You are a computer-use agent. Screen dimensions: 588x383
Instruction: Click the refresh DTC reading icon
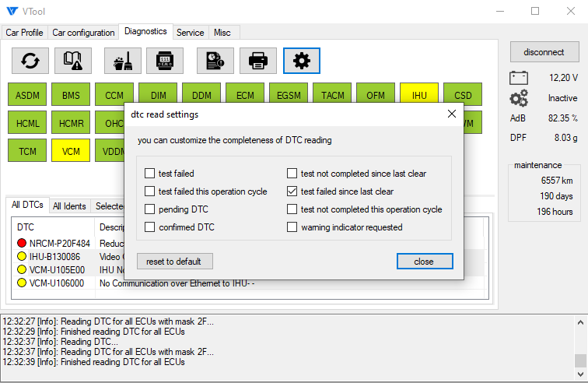[x=31, y=60]
